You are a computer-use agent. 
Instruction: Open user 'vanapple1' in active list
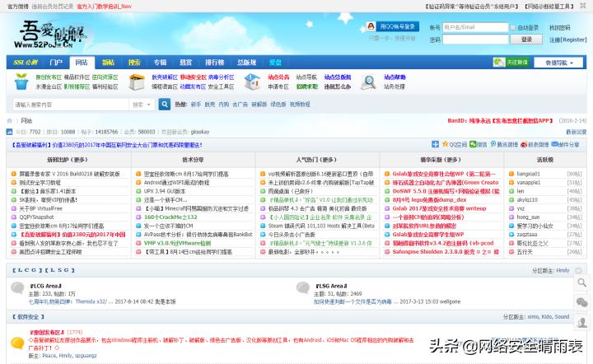[529, 183]
